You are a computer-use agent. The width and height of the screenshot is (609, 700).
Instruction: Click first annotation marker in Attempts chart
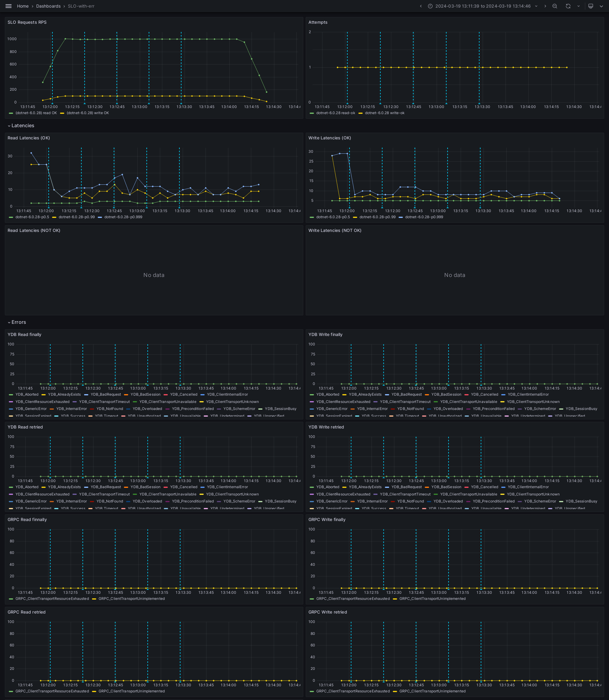(347, 103)
